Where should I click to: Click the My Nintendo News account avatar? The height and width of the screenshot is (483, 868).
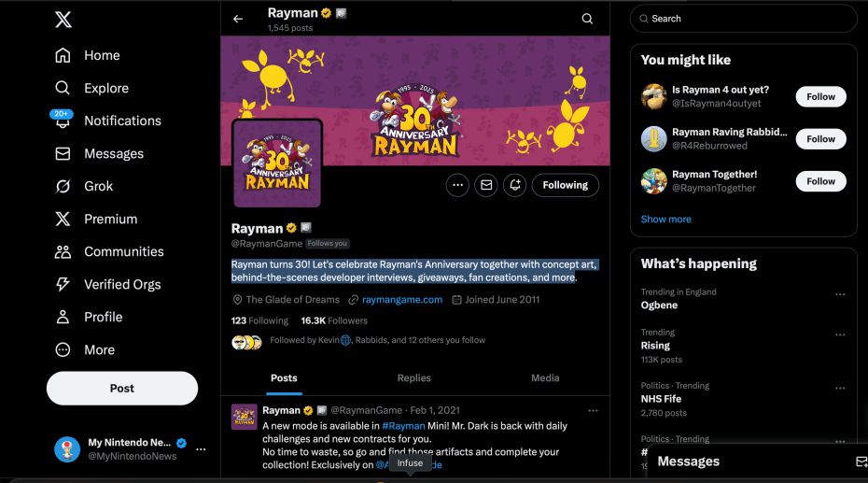(67, 449)
